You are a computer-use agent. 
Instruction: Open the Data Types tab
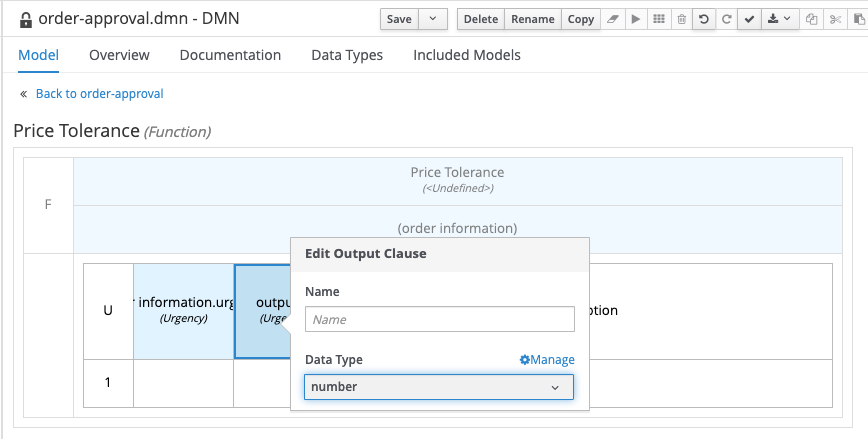point(347,55)
